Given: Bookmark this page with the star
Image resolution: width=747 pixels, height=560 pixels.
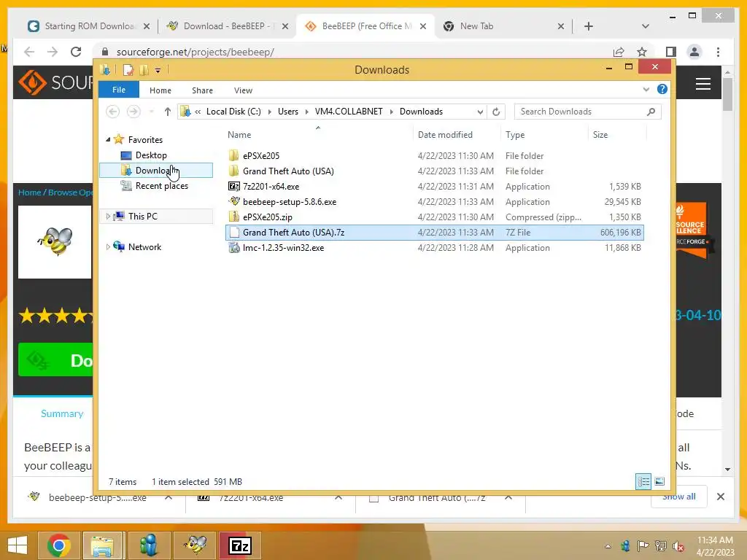Looking at the screenshot, I should (642, 52).
